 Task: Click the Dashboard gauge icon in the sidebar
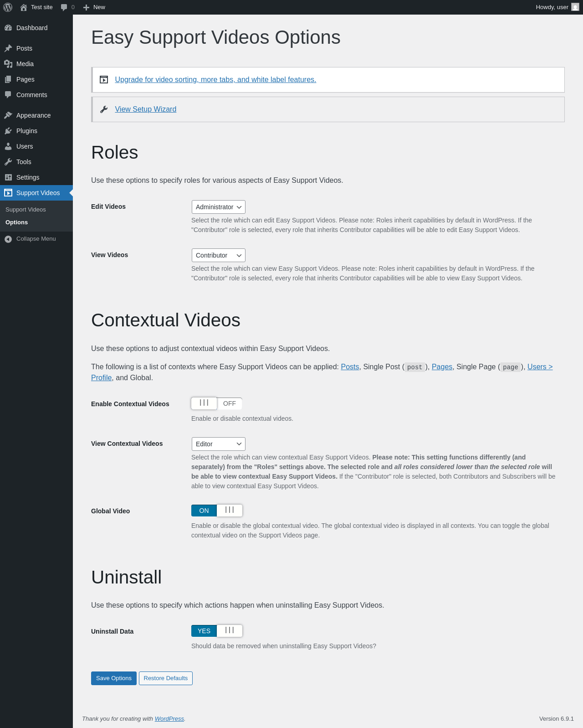[8, 28]
